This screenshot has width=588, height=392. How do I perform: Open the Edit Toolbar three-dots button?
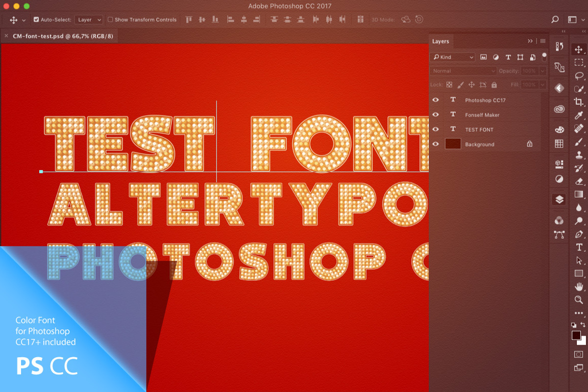point(579,313)
